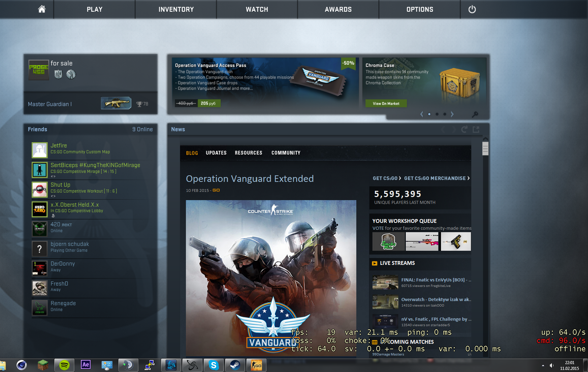588x372 pixels.
Task: Click the GET CS:GO MERCHANDISE link
Action: click(437, 178)
